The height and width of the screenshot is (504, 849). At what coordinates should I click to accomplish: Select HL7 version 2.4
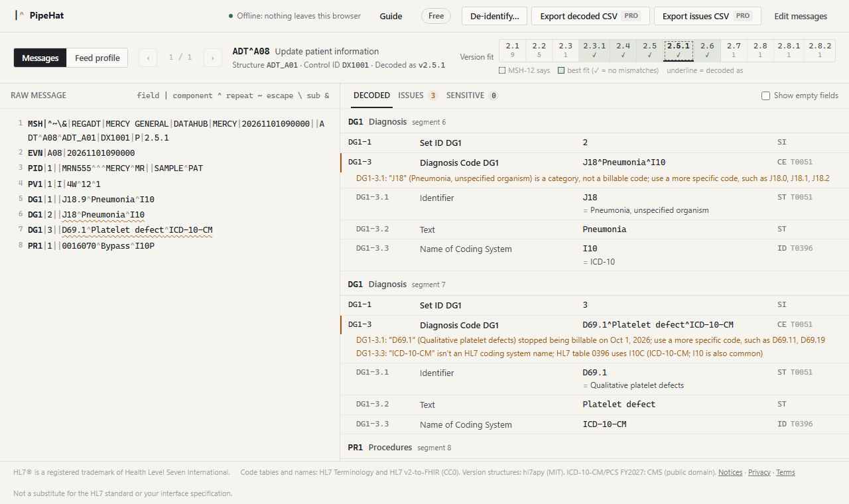tap(623, 50)
